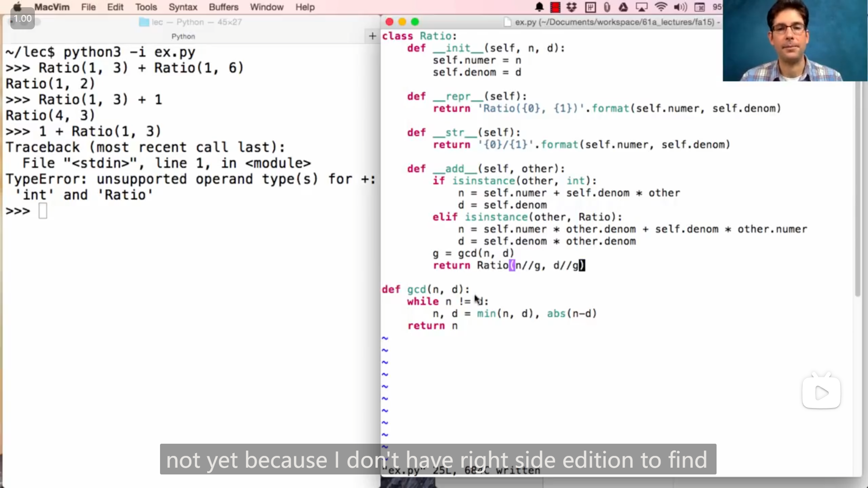Click the red film-strip recording icon
This screenshot has width=868, height=488.
[555, 7]
